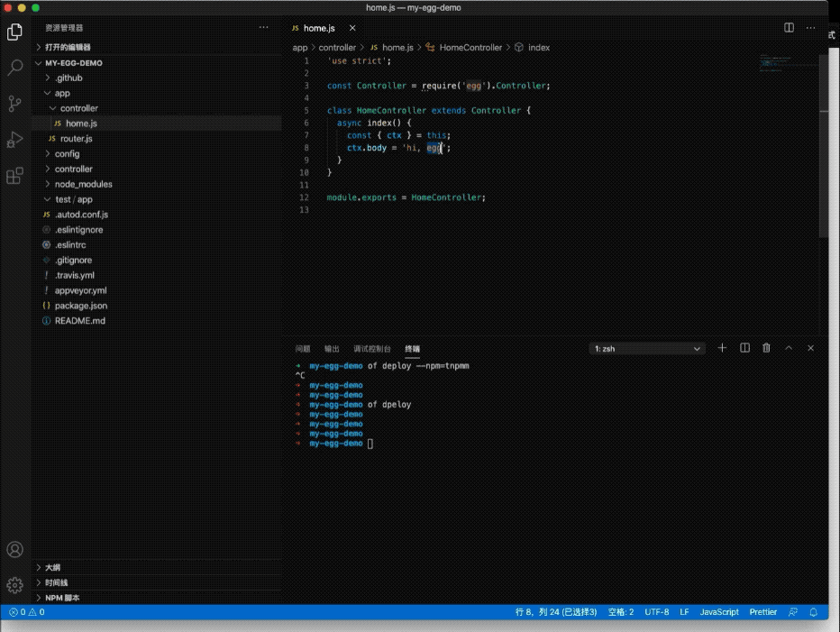Viewport: 840px width, 632px height.
Task: Switch to the 问题 problems tab
Action: 303,348
